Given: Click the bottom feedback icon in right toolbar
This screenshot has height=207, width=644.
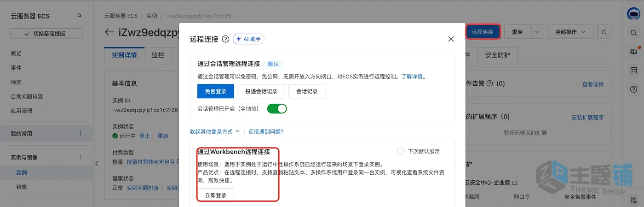Looking at the screenshot, I should click(634, 199).
